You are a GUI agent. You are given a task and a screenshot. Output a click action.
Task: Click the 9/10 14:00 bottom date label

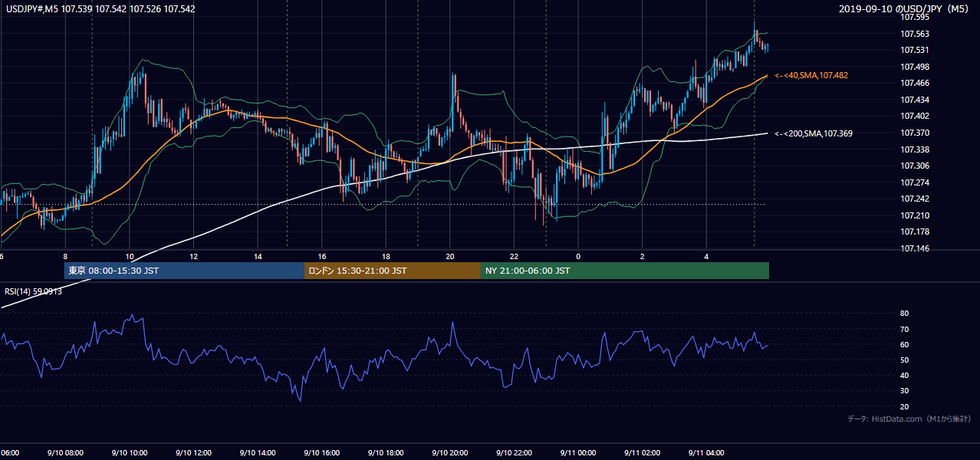258,453
